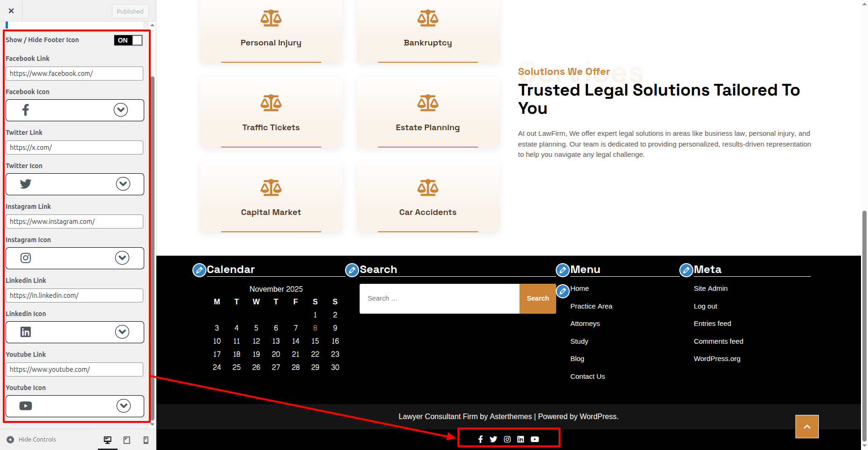The width and height of the screenshot is (868, 450).
Task: Toggle the Show / Hide Footer Icon switch
Action: [x=128, y=40]
